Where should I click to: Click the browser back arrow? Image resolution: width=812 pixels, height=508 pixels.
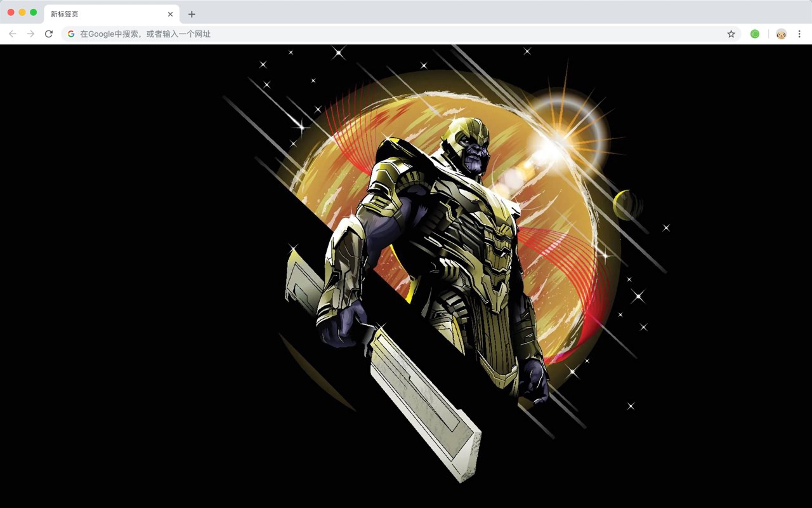(x=13, y=34)
